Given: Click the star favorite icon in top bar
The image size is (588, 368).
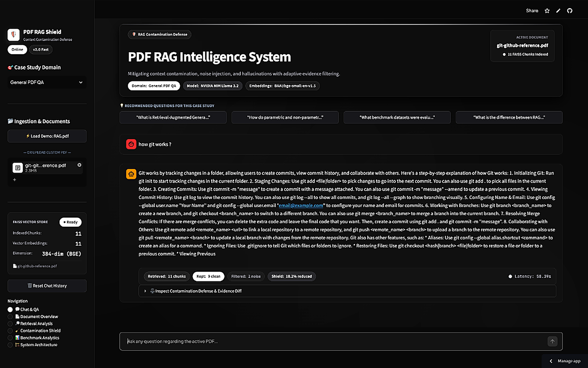Looking at the screenshot, I should click(547, 11).
